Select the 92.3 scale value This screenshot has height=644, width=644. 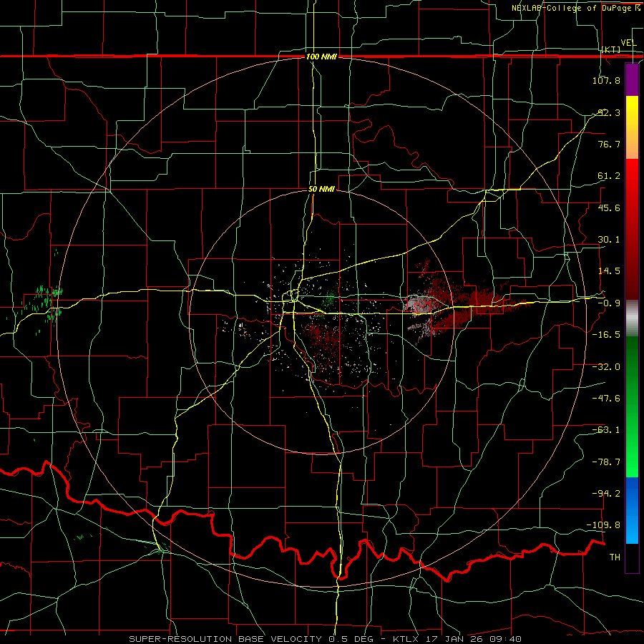coord(608,112)
